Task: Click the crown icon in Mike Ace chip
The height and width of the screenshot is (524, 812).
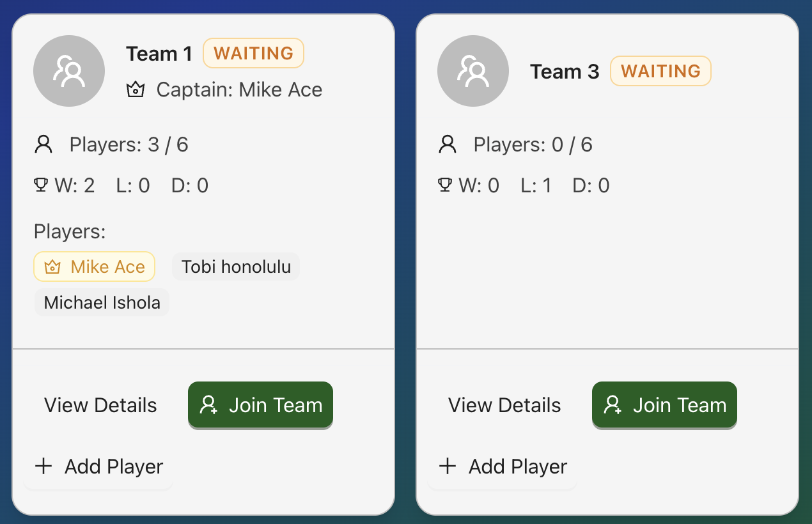Action: tap(52, 267)
